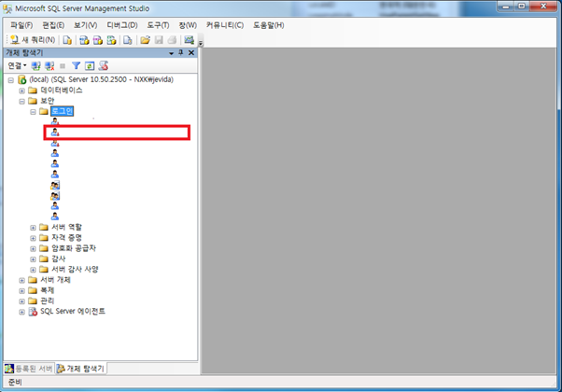Open toolbar options overflow arrow
Screen dimensions: 562x392
click(x=201, y=43)
